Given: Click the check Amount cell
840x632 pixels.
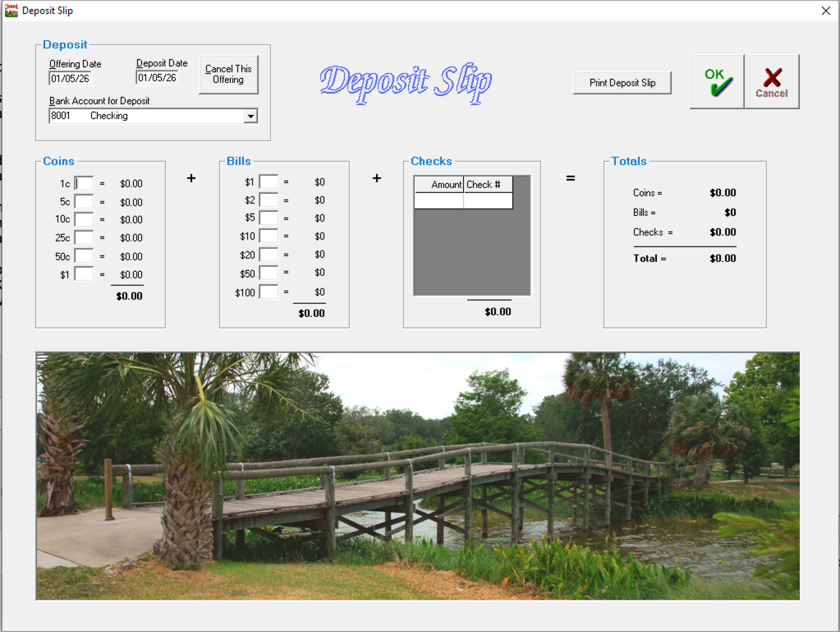Looking at the screenshot, I should (x=439, y=201).
